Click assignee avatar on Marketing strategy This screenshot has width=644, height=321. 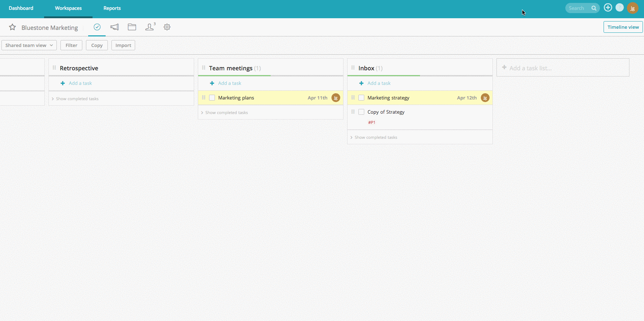[485, 98]
